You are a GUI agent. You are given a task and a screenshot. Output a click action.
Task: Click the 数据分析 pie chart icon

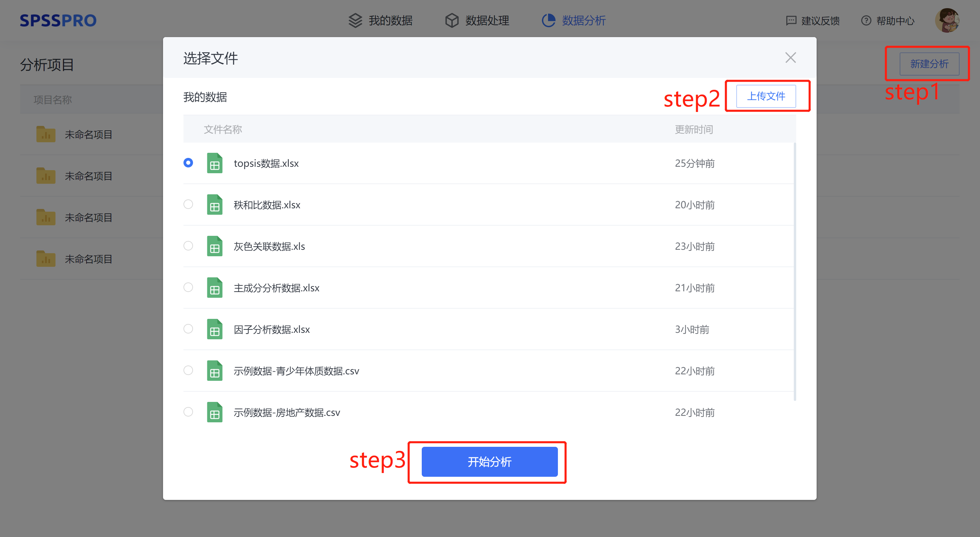549,20
